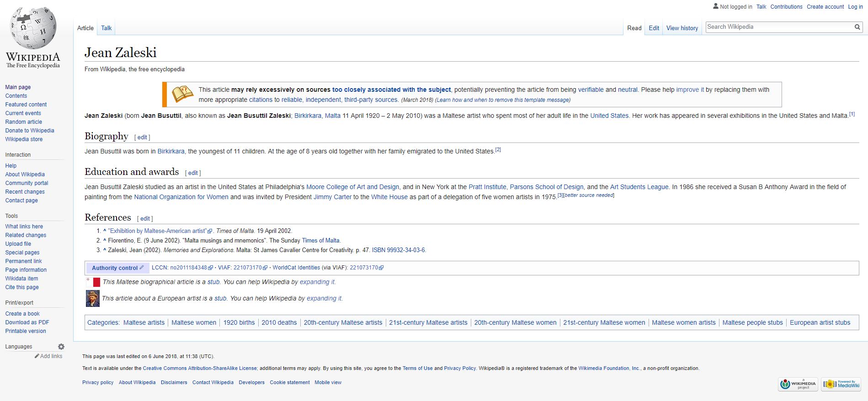Click the Maltese flag stub icon
Screen dimensions: 868x401
pyautogui.click(x=94, y=282)
